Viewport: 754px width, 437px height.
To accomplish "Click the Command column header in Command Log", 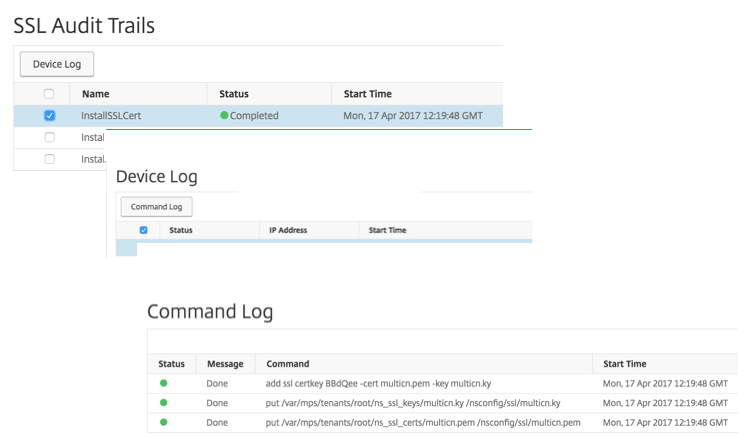I will [x=288, y=364].
